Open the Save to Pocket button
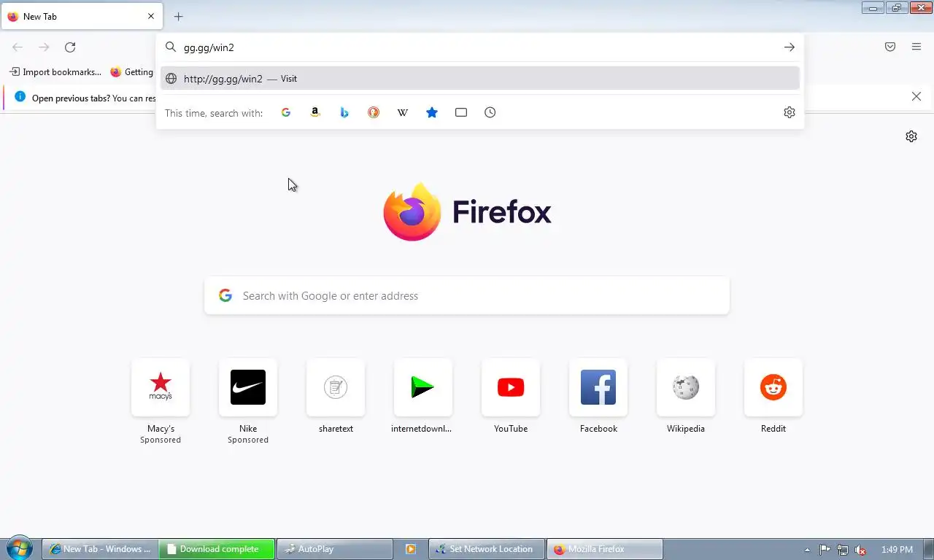The height and width of the screenshot is (560, 934). tap(890, 47)
